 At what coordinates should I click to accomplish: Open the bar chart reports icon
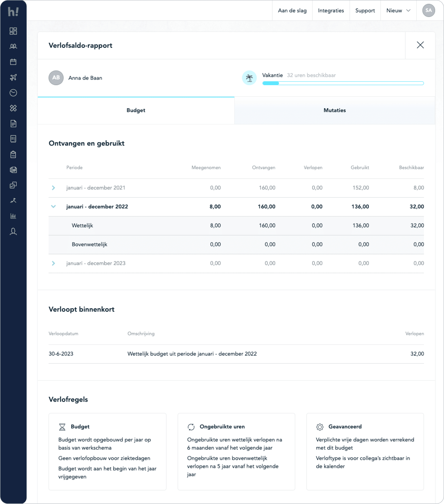pos(13,216)
